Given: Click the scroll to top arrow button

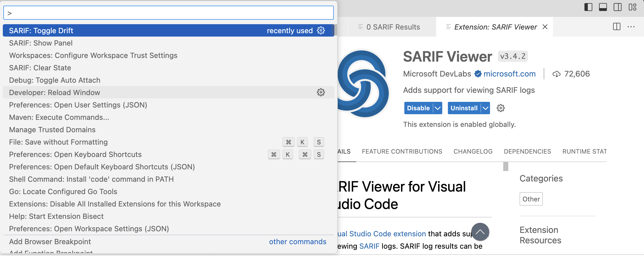Looking at the screenshot, I should [480, 232].
